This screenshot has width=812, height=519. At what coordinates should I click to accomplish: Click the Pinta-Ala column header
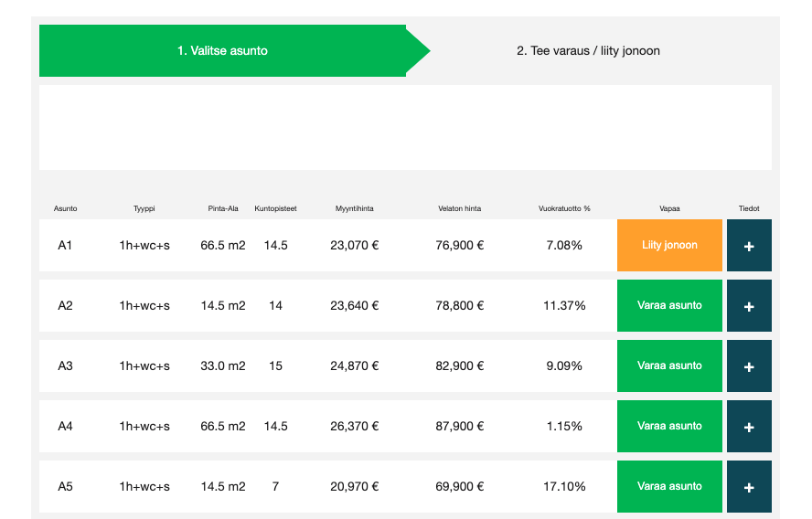[x=223, y=208]
